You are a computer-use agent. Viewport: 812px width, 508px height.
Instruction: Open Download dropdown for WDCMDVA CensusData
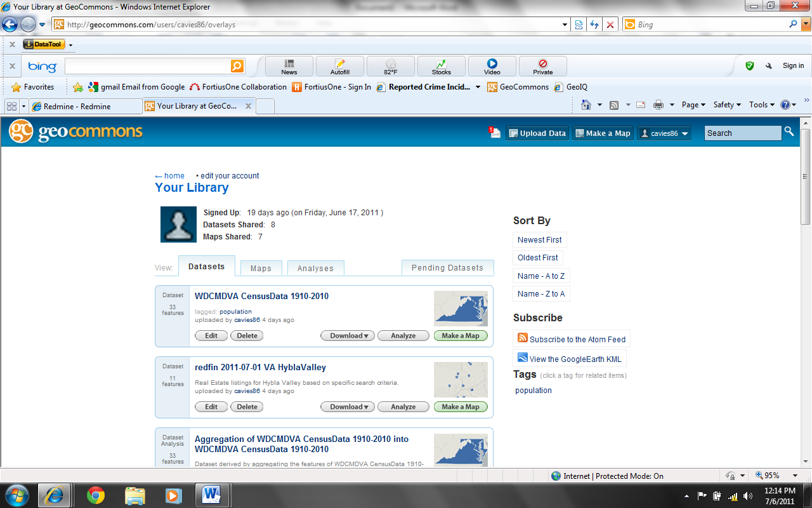point(348,336)
